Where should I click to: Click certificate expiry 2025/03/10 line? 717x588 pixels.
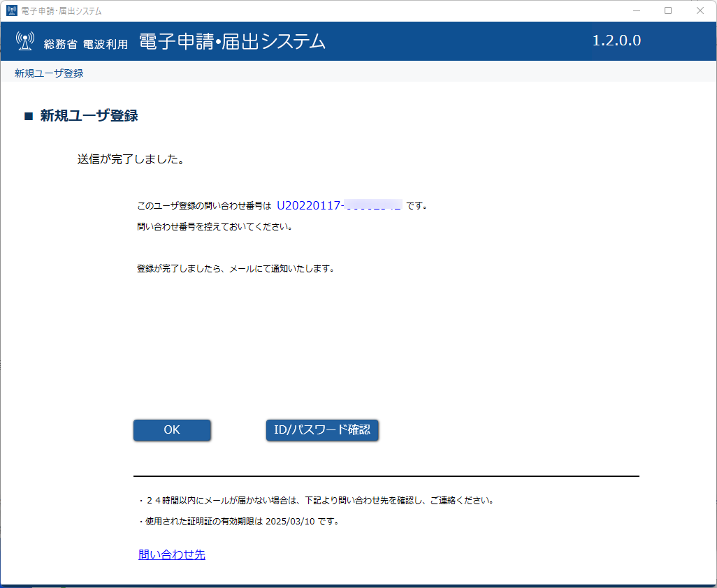point(239,521)
